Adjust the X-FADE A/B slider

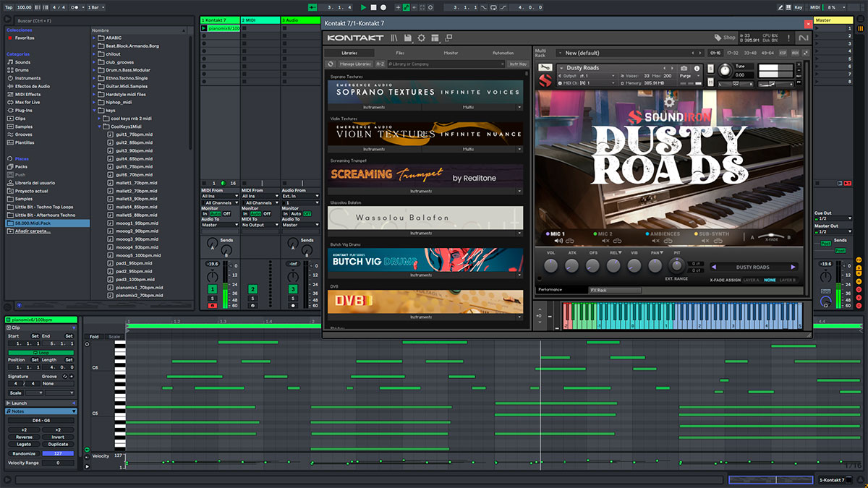tap(772, 235)
